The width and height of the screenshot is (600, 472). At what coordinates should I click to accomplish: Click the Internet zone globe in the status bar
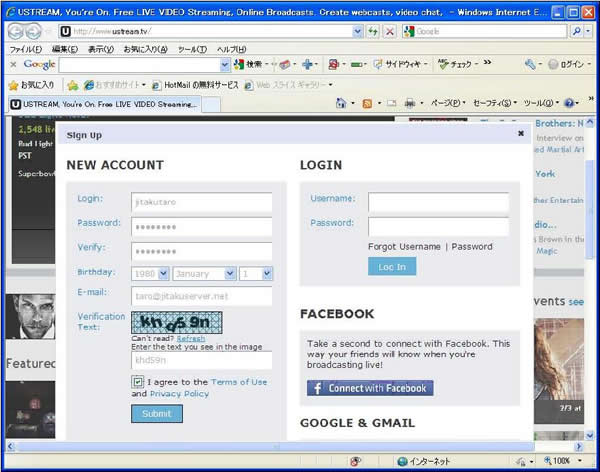tap(402, 461)
